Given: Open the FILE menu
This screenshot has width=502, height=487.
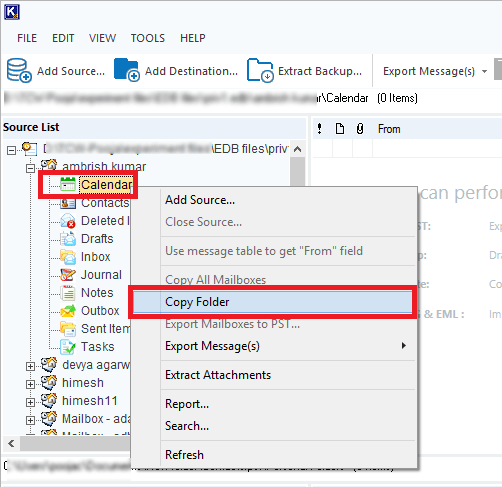Looking at the screenshot, I should [x=27, y=38].
